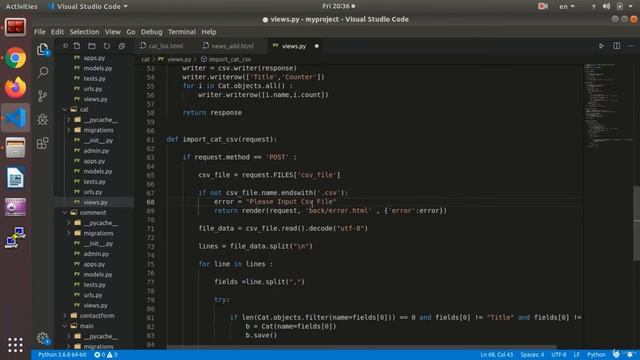Close unsaved views.py tab via dot
640x360 pixels.
point(317,46)
